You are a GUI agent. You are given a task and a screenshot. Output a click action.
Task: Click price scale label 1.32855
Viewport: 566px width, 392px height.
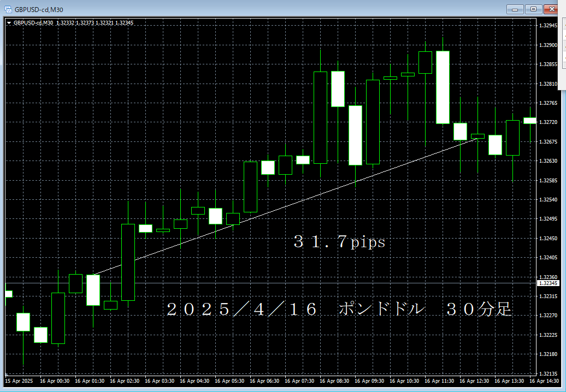point(548,64)
